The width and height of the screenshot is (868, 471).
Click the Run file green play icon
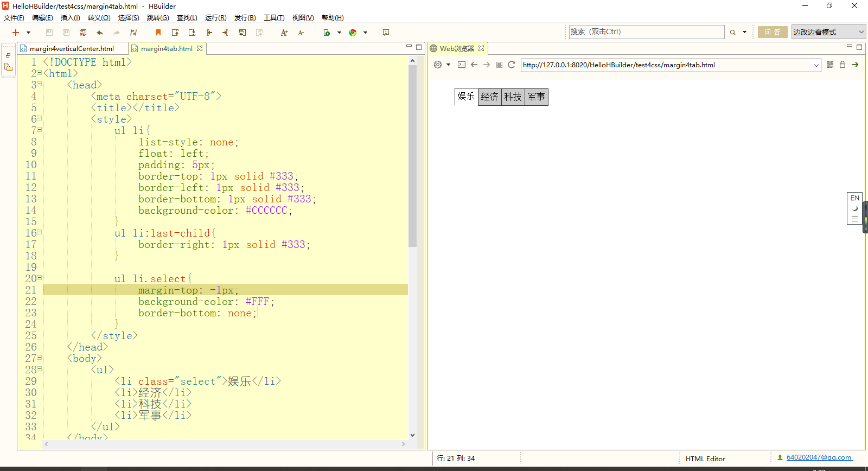[x=327, y=33]
